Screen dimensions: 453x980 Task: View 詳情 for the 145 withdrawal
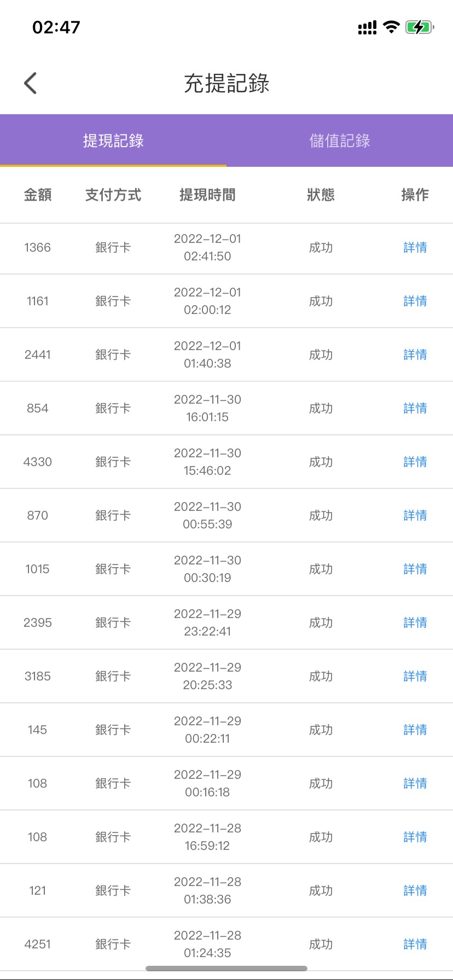(415, 730)
